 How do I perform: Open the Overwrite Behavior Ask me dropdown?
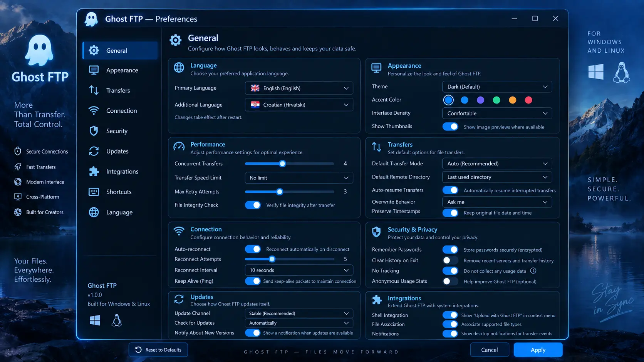click(497, 202)
